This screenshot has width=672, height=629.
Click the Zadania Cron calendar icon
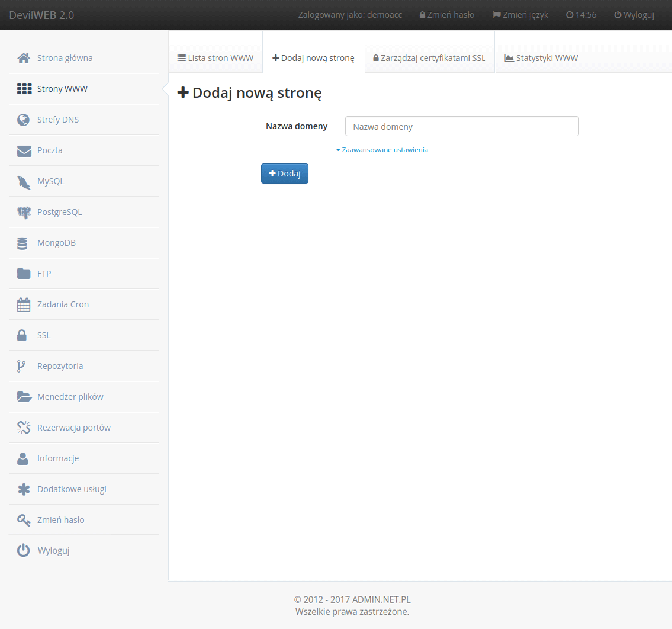(24, 304)
